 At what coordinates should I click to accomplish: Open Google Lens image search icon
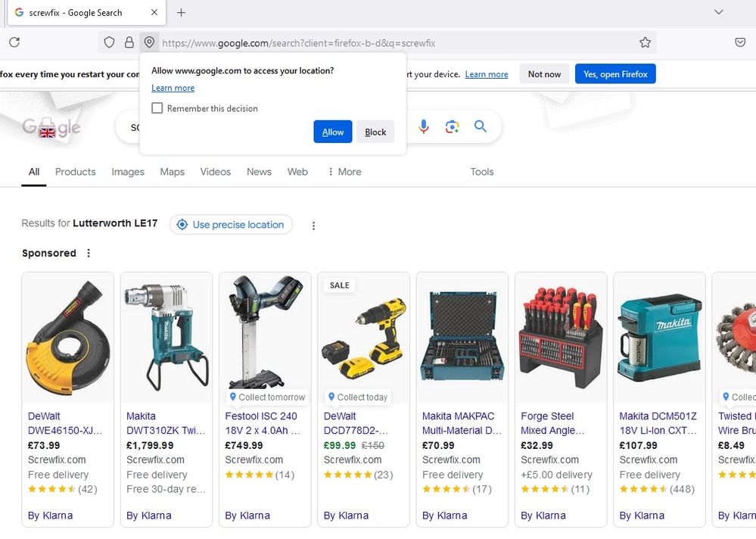(x=453, y=126)
